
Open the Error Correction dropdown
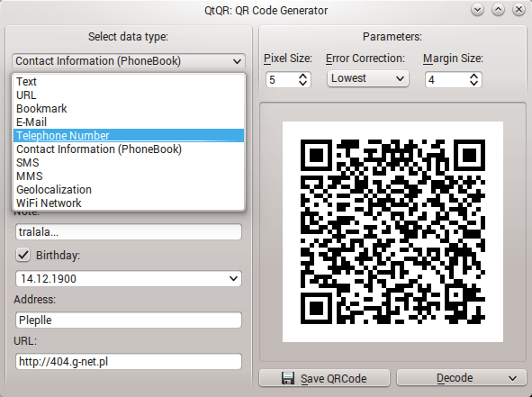tap(368, 78)
